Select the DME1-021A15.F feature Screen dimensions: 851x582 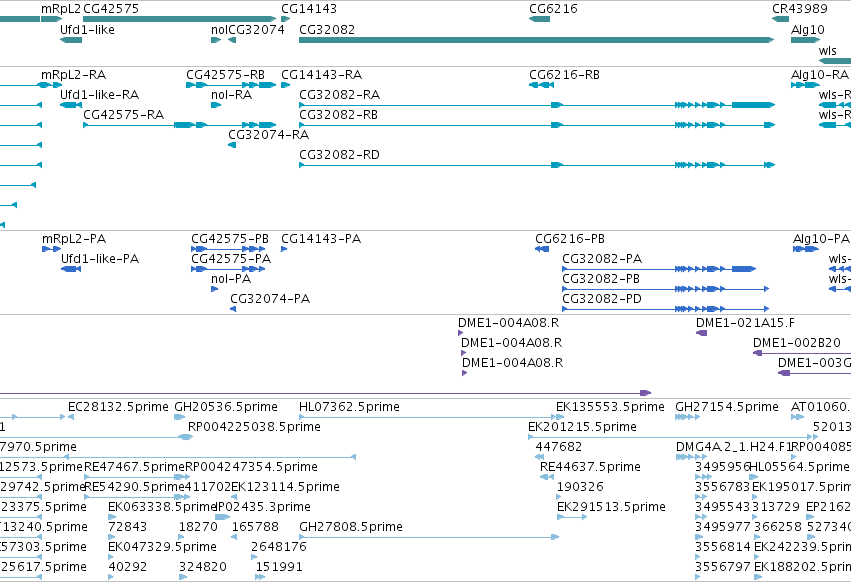(701, 333)
